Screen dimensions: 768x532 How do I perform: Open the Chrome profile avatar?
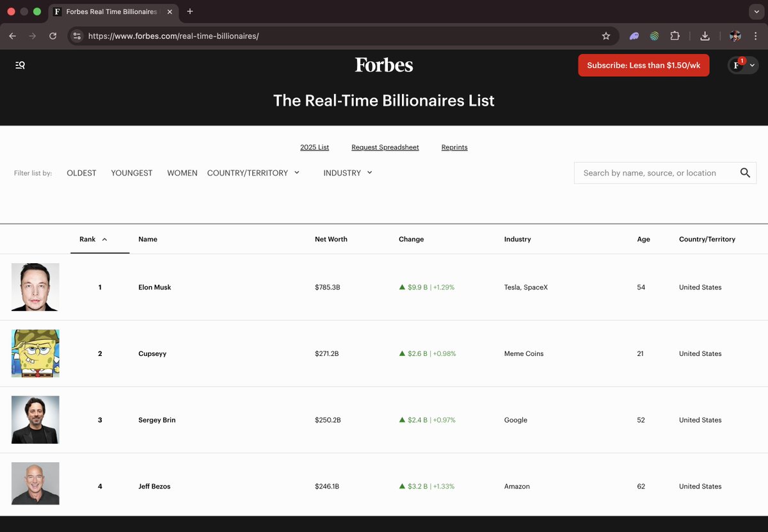coord(735,36)
